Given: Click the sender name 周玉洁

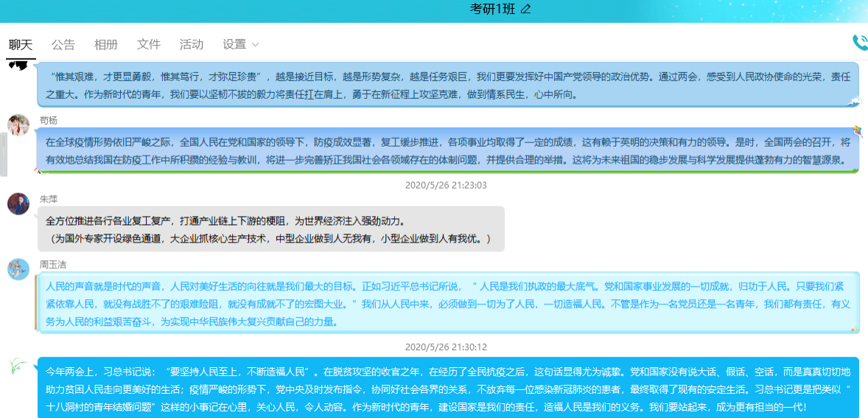Looking at the screenshot, I should (x=52, y=264).
